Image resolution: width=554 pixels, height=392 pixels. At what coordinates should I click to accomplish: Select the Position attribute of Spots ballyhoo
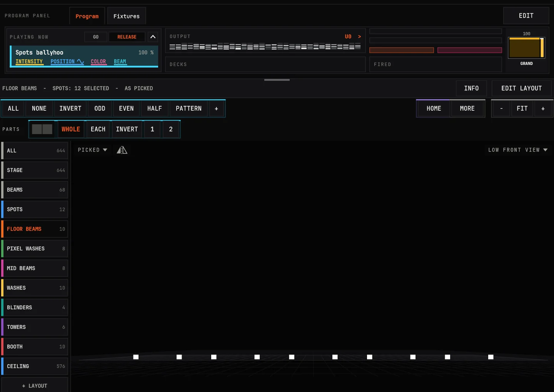pos(67,61)
